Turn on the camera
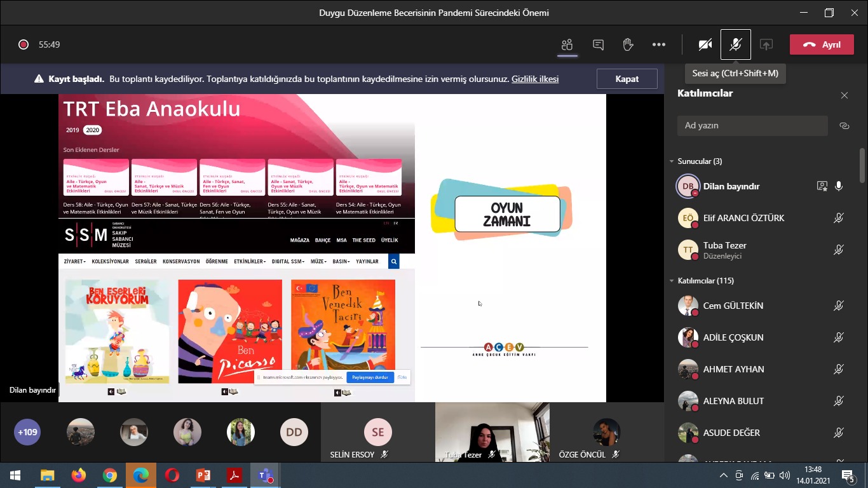This screenshot has width=868, height=488. click(x=705, y=44)
